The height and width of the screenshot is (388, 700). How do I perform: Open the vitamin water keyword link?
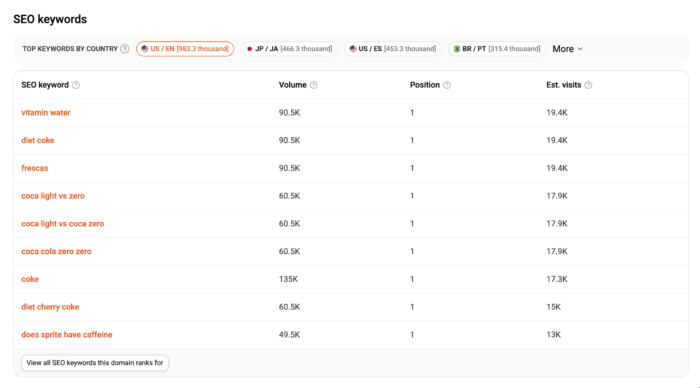tap(46, 113)
